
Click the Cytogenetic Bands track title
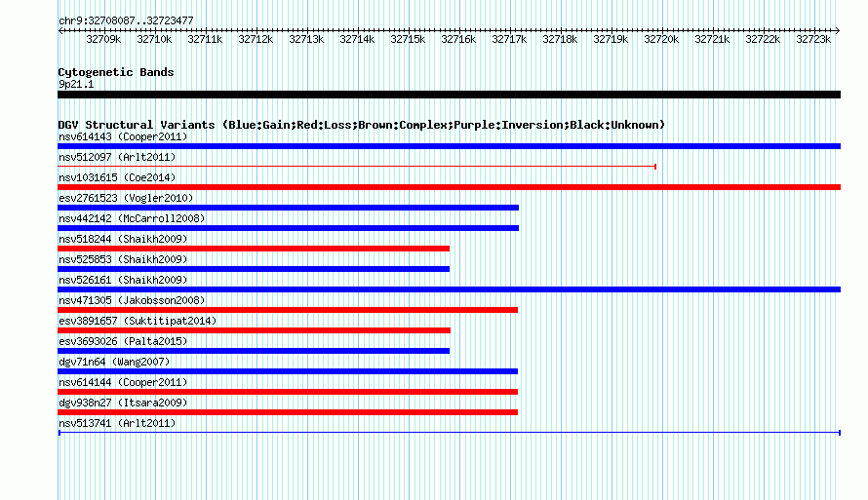[116, 72]
